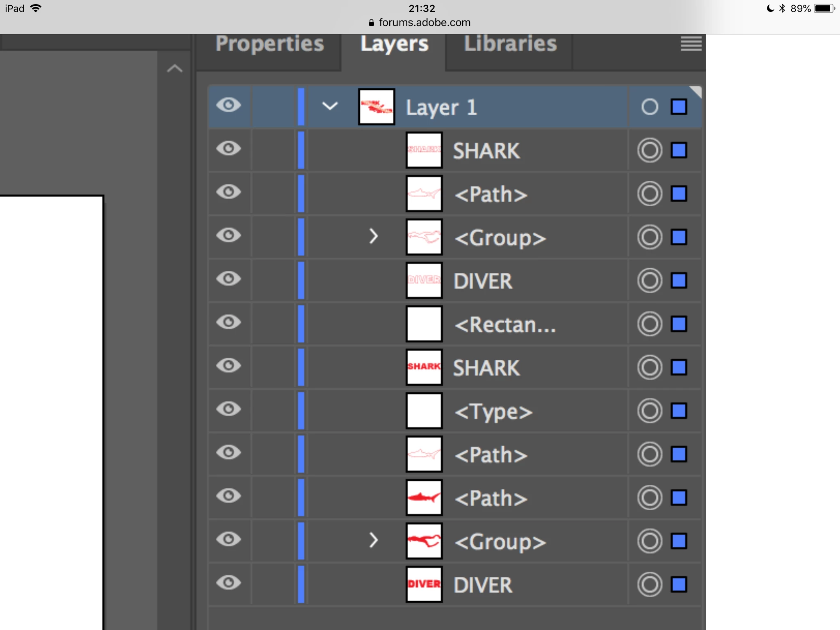Image resolution: width=840 pixels, height=630 pixels.
Task: Expand the upper outlined Group item
Action: (x=373, y=236)
